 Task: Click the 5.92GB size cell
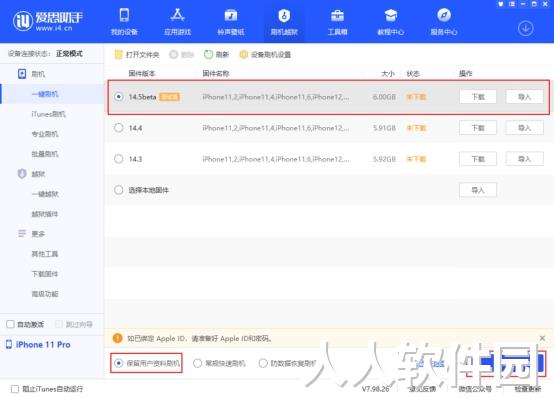point(384,159)
